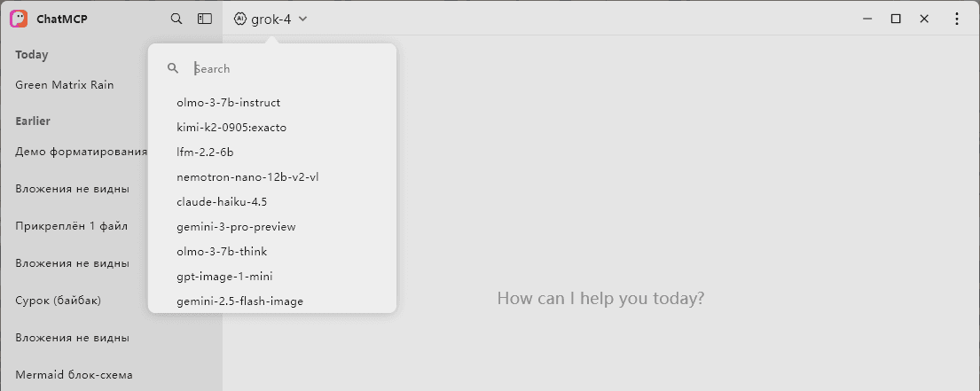Viewport: 980px width, 391px height.
Task: Click the AI model icon beside grok-4
Action: pos(240,19)
